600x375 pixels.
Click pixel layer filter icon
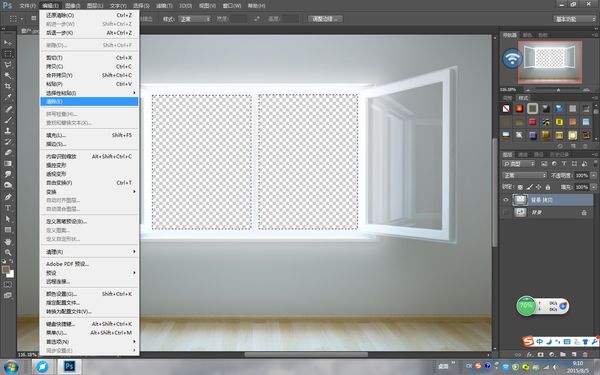(x=544, y=164)
